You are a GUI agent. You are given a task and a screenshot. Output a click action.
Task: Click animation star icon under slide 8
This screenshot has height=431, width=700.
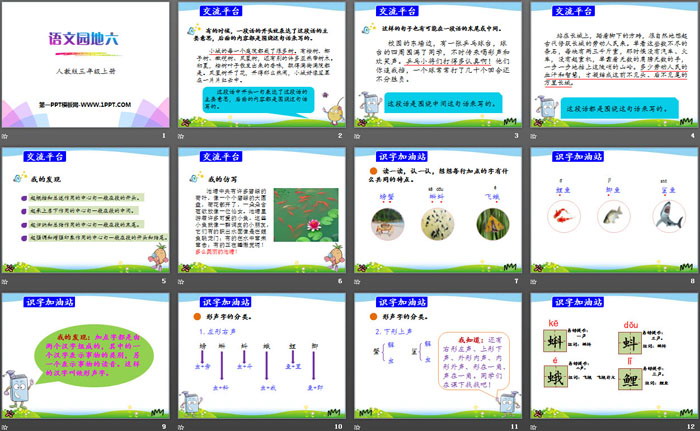533,281
